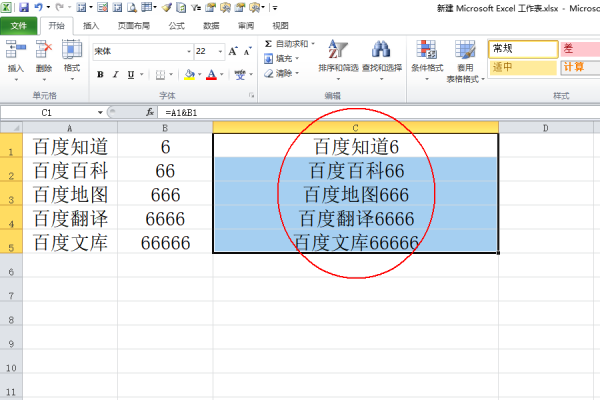Expand the fill color dropdown arrow

click(x=199, y=75)
